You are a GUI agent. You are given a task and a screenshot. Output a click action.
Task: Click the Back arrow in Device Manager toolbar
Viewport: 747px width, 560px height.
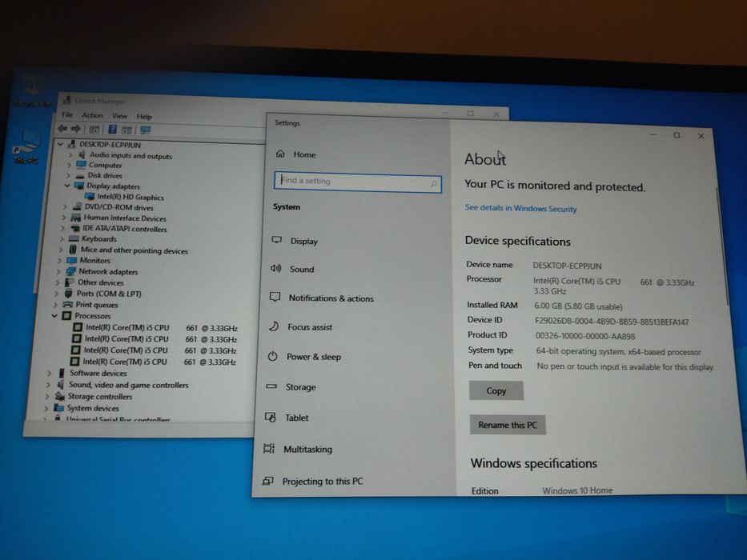click(x=62, y=129)
